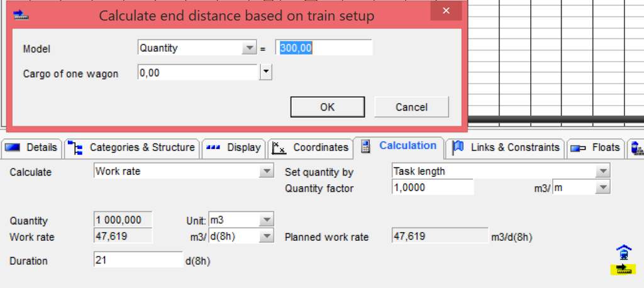Click the Duration input field showing 21

138,260
